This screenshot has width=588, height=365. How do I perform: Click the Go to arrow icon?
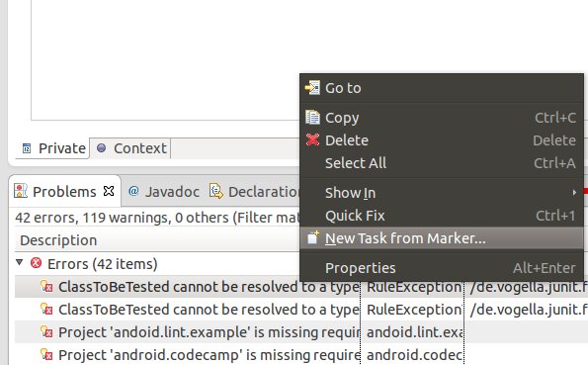point(312,88)
